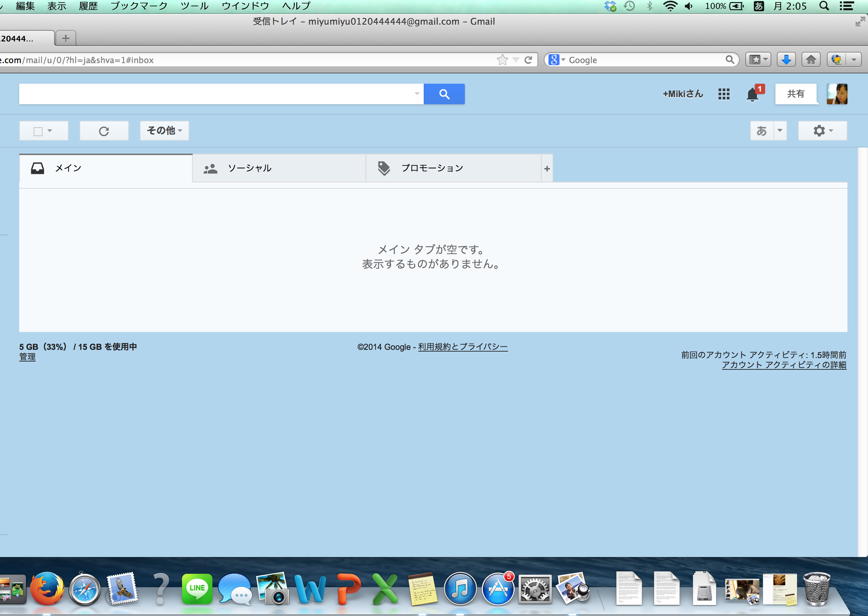Click inside the Gmail search field
868x616 pixels.
(x=216, y=94)
